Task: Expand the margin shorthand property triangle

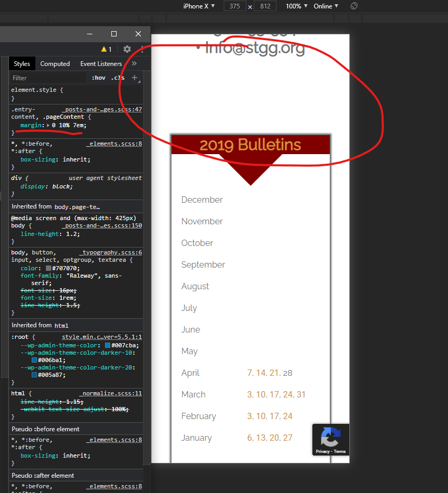Action: [49, 125]
